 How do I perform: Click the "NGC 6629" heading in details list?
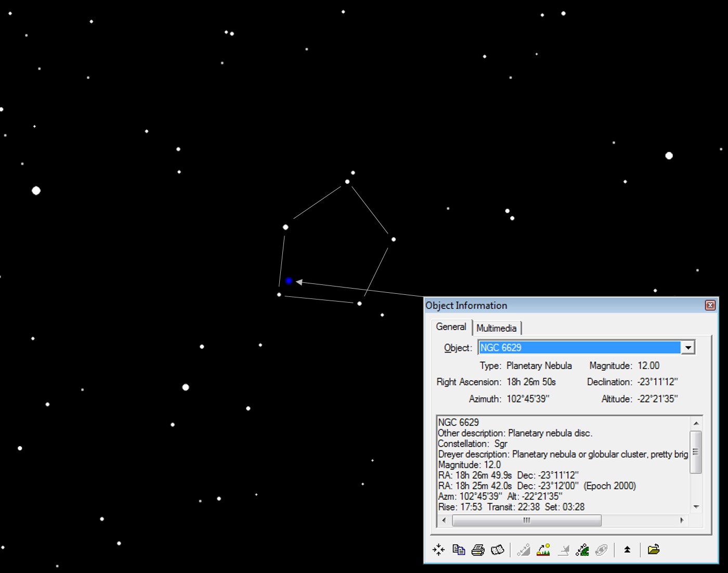[x=458, y=422]
